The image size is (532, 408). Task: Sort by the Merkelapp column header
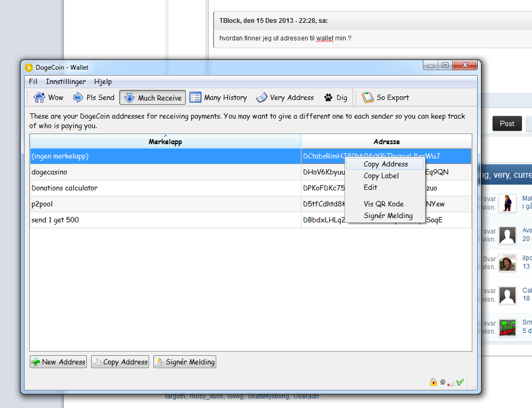pos(165,141)
